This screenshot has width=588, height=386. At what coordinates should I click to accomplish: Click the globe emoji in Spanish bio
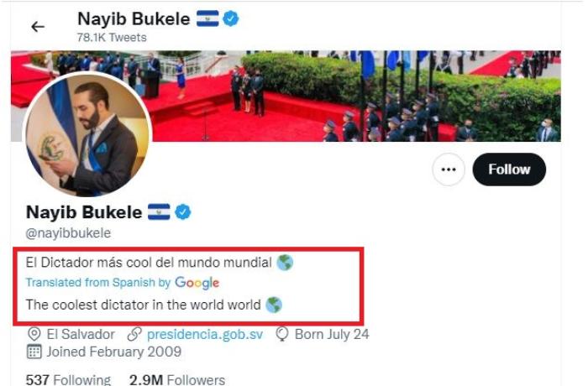[x=285, y=263]
